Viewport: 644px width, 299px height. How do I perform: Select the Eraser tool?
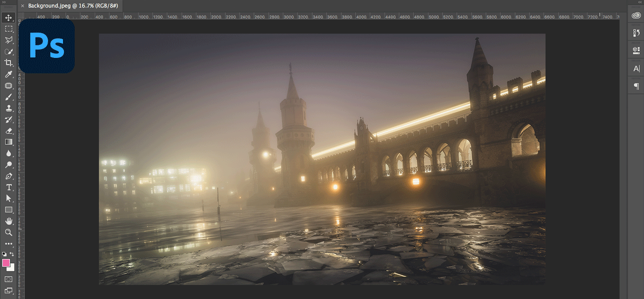[8, 131]
